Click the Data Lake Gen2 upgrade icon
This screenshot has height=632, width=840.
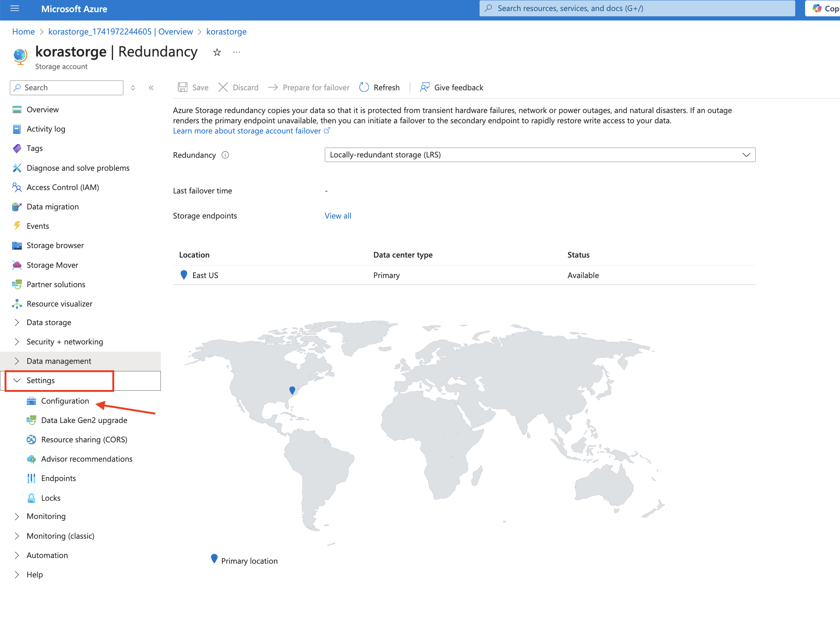(31, 420)
